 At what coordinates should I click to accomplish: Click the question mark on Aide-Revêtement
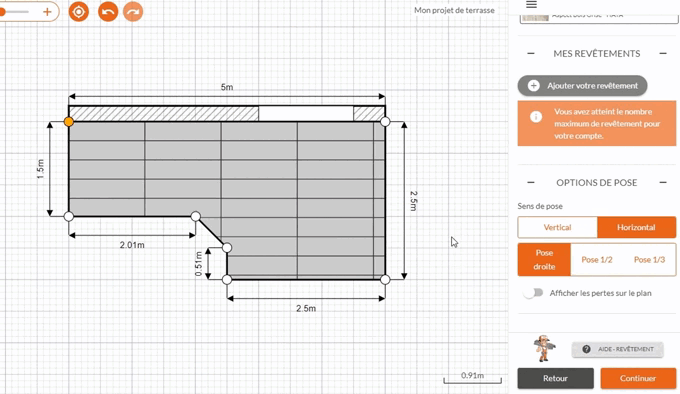pos(586,349)
